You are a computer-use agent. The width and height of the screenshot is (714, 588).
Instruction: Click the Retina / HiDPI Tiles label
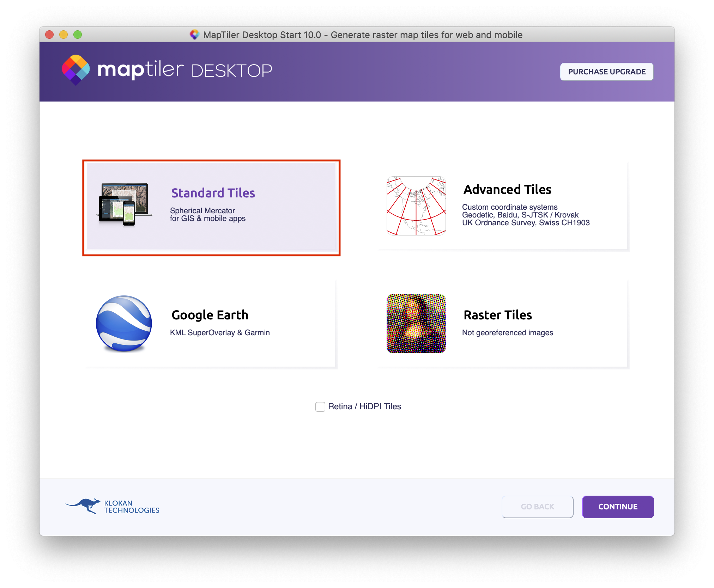pos(364,406)
